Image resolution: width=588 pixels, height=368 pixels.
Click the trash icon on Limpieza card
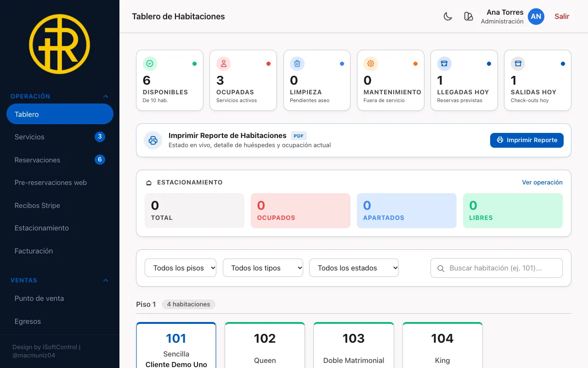297,63
